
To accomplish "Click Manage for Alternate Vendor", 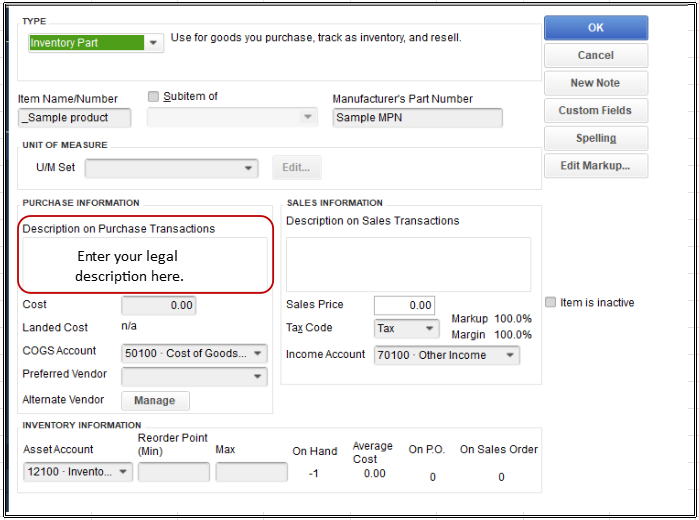I will 155,400.
